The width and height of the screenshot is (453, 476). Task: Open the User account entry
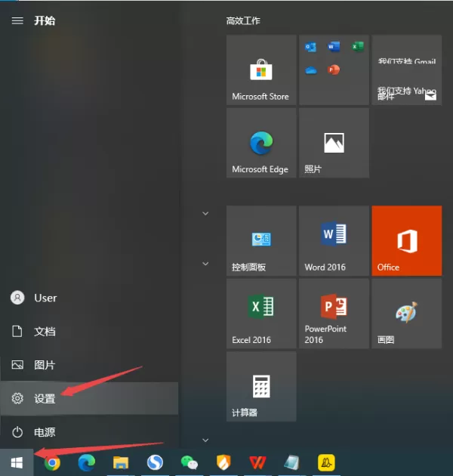coord(89,298)
